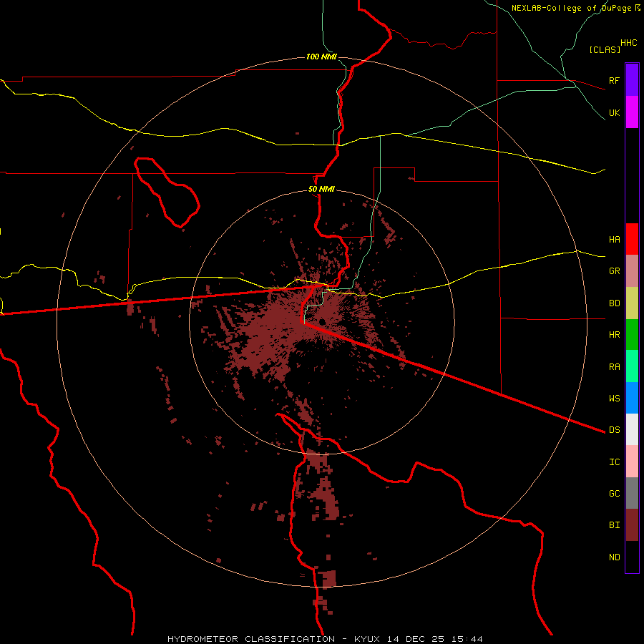Click the IC legend label
The image size is (644, 644).
coord(614,462)
